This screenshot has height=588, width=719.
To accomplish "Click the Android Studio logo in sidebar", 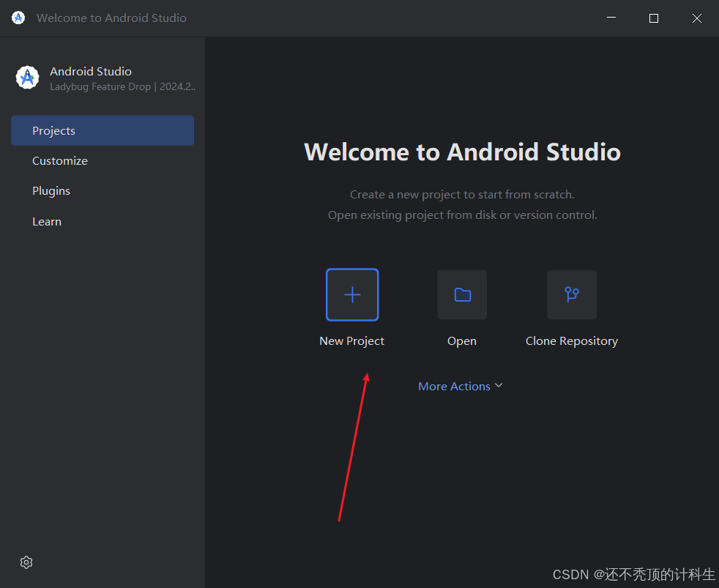I will pos(28,78).
